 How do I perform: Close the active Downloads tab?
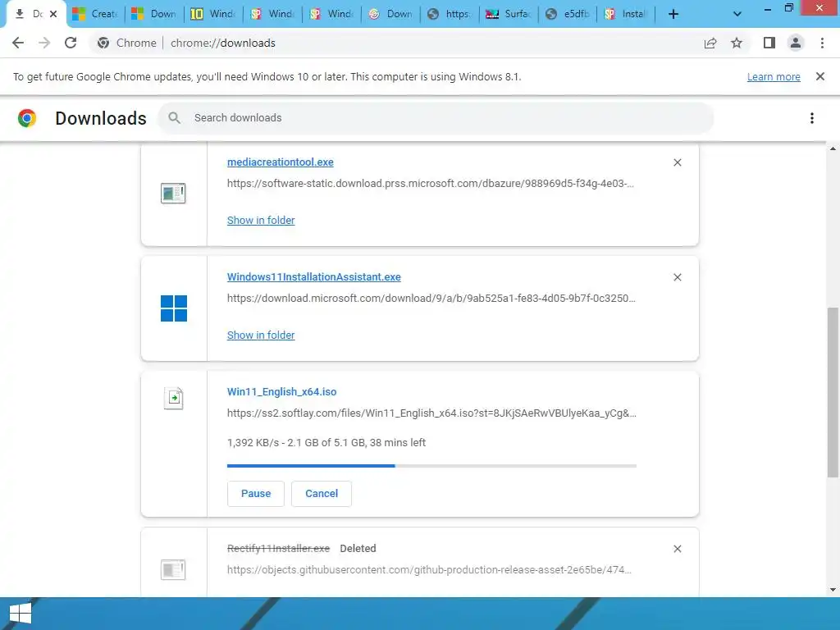pyautogui.click(x=53, y=14)
